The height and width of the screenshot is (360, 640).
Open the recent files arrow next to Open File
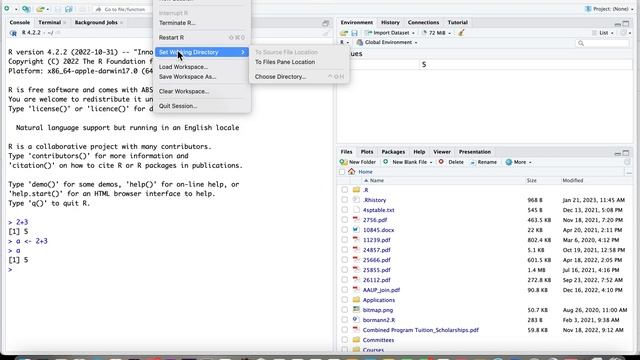pos(48,9)
